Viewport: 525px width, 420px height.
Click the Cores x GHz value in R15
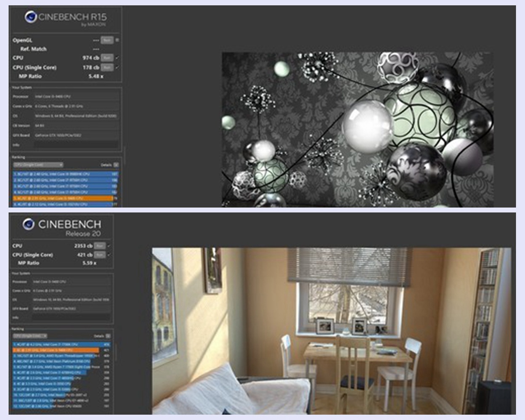tap(59, 106)
